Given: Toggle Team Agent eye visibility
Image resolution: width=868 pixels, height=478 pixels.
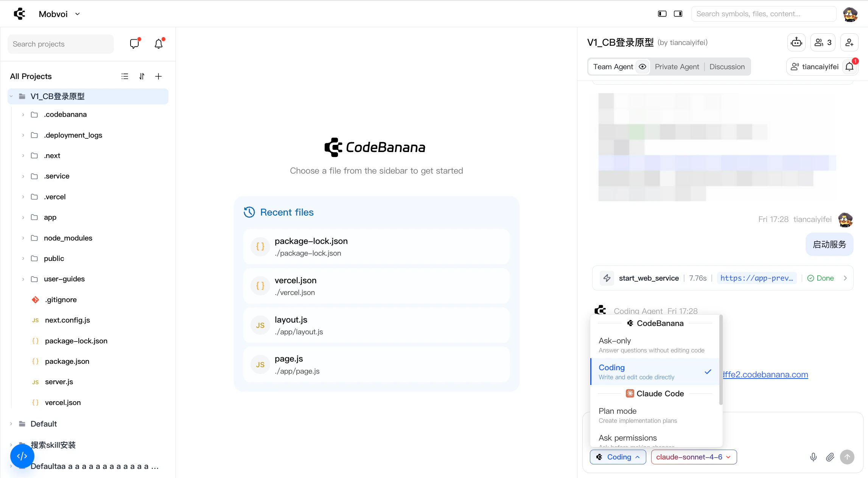Looking at the screenshot, I should (642, 67).
